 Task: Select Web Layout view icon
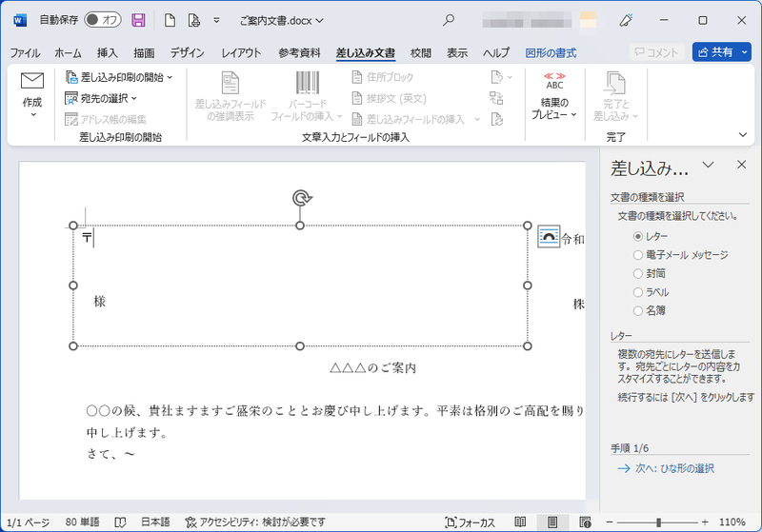click(x=585, y=522)
